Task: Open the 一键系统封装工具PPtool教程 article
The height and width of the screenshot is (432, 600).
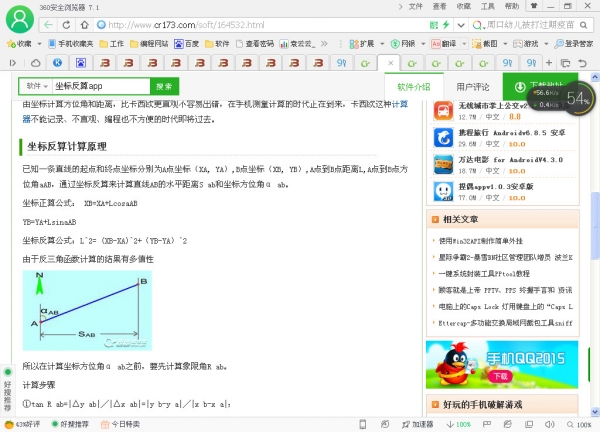Action: (484, 274)
